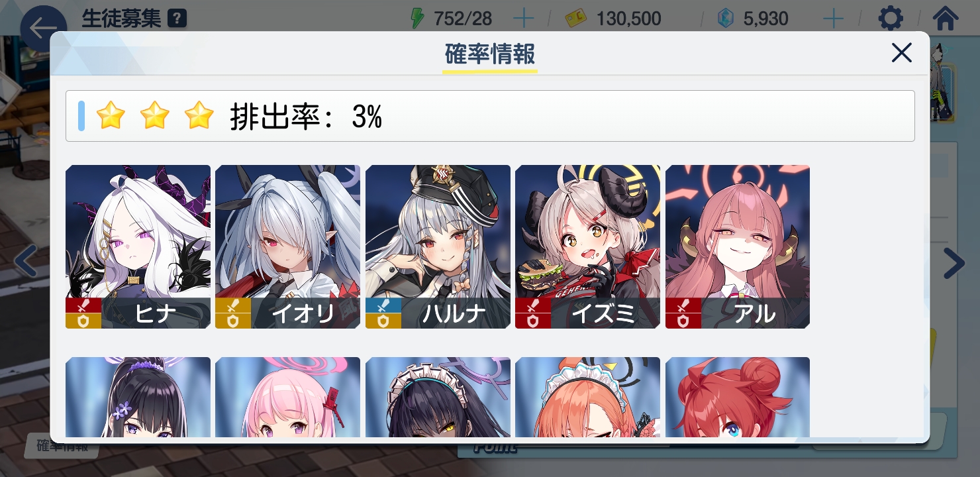Viewport: 980px width, 477px height.
Task: Show previous banner with left chevron
Action: coord(25,260)
